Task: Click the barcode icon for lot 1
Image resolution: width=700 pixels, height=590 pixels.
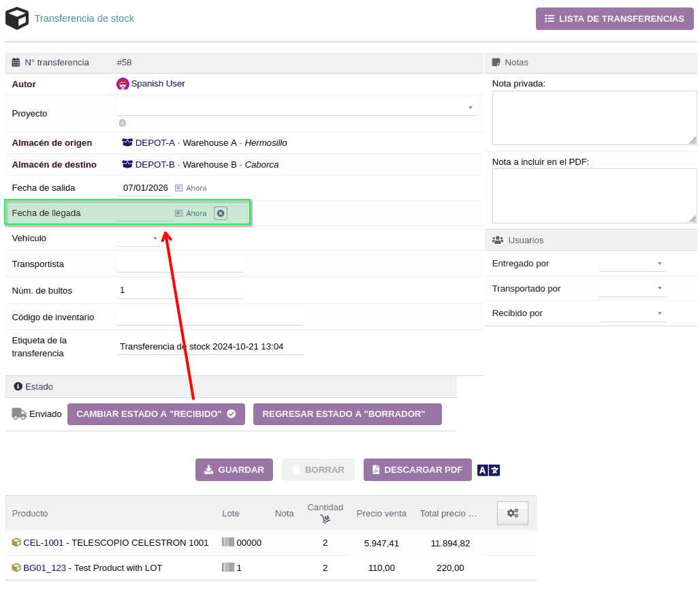Action: (228, 568)
